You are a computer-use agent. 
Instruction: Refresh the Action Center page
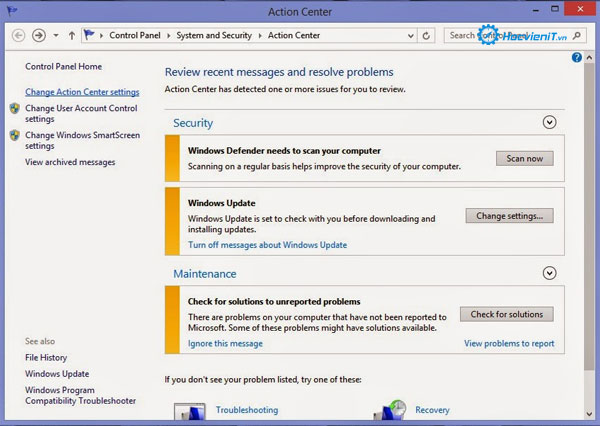(426, 36)
